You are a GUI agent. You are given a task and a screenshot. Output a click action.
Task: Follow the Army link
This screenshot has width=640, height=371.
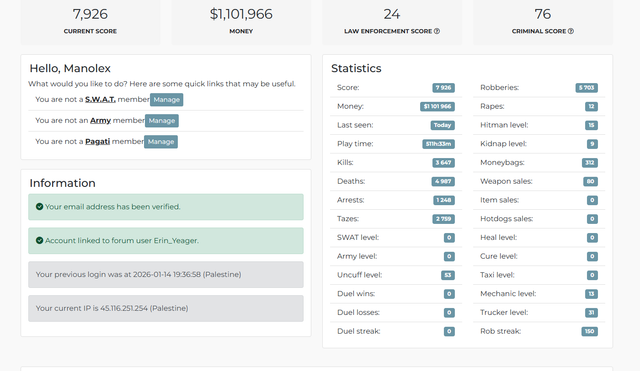tap(100, 120)
